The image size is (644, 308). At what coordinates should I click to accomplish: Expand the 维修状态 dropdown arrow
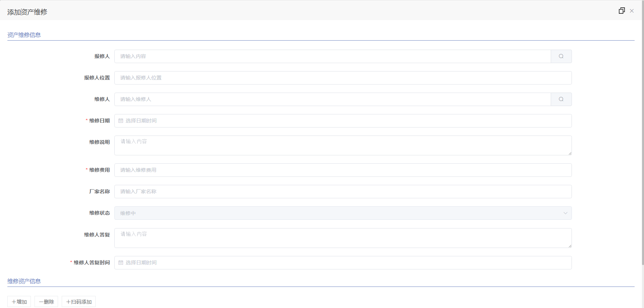coord(566,213)
